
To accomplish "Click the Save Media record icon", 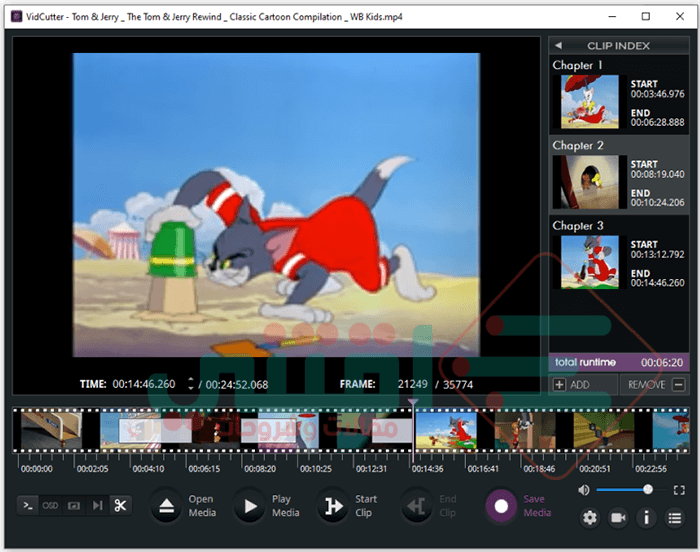I will 501,506.
